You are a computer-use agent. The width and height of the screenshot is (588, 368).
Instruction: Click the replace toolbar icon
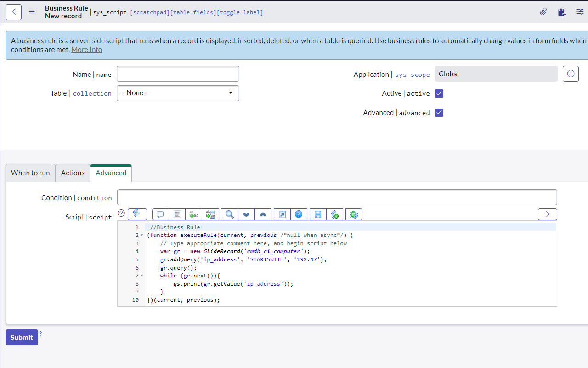click(194, 214)
